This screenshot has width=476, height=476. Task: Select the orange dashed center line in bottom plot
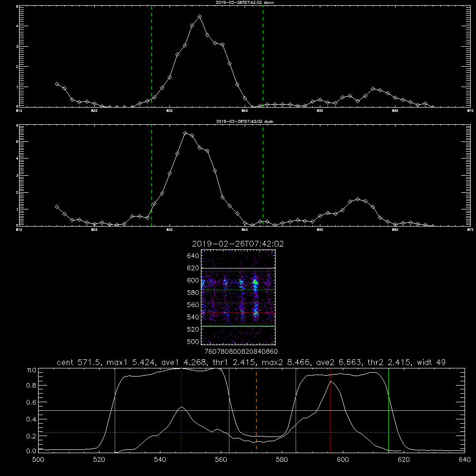point(256,410)
